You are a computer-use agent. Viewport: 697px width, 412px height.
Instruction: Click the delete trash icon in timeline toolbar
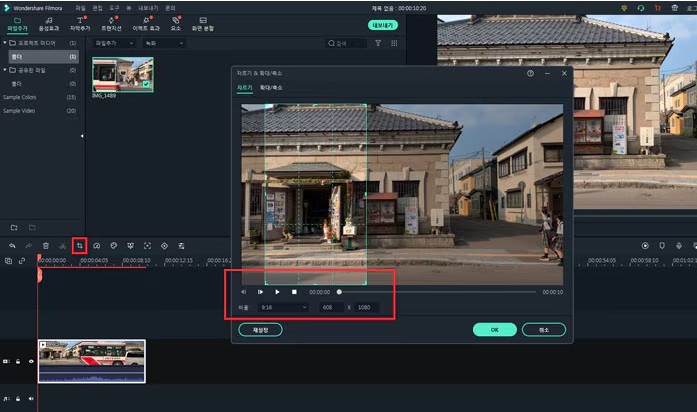pos(46,246)
